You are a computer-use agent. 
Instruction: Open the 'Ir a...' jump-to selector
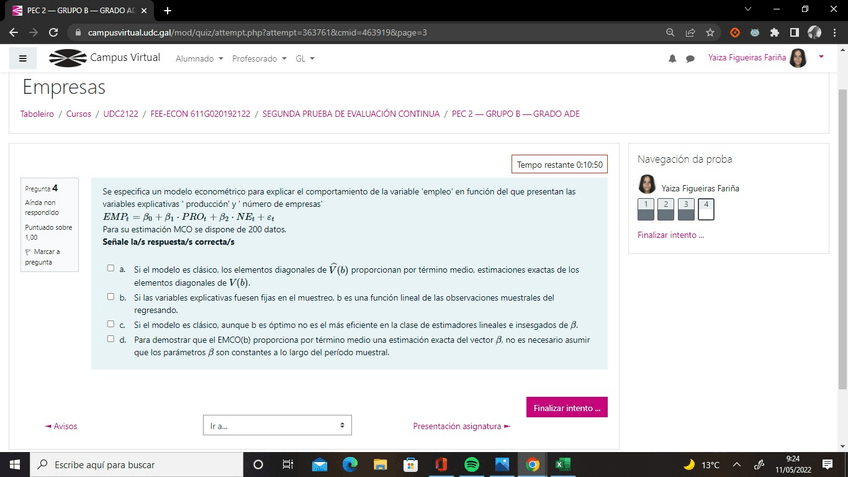277,425
